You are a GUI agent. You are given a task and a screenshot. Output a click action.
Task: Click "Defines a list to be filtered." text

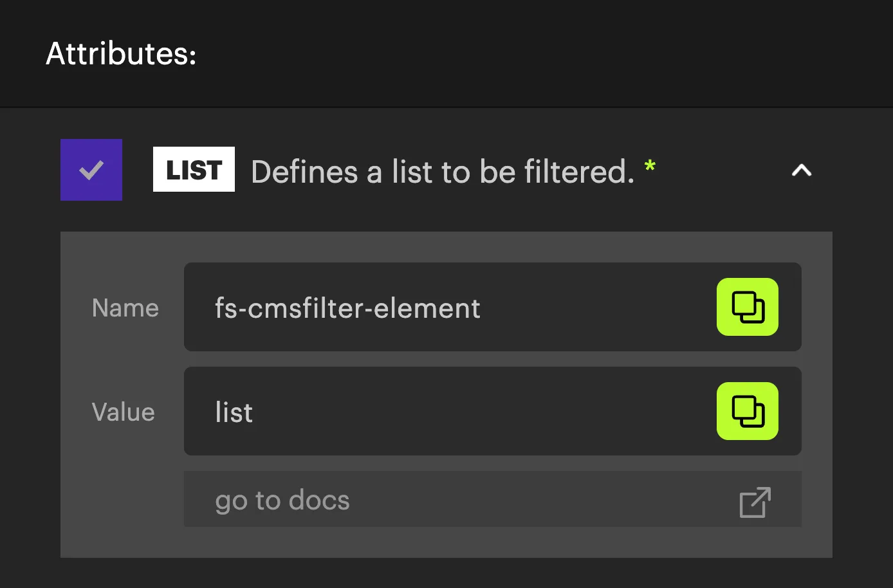tap(443, 172)
